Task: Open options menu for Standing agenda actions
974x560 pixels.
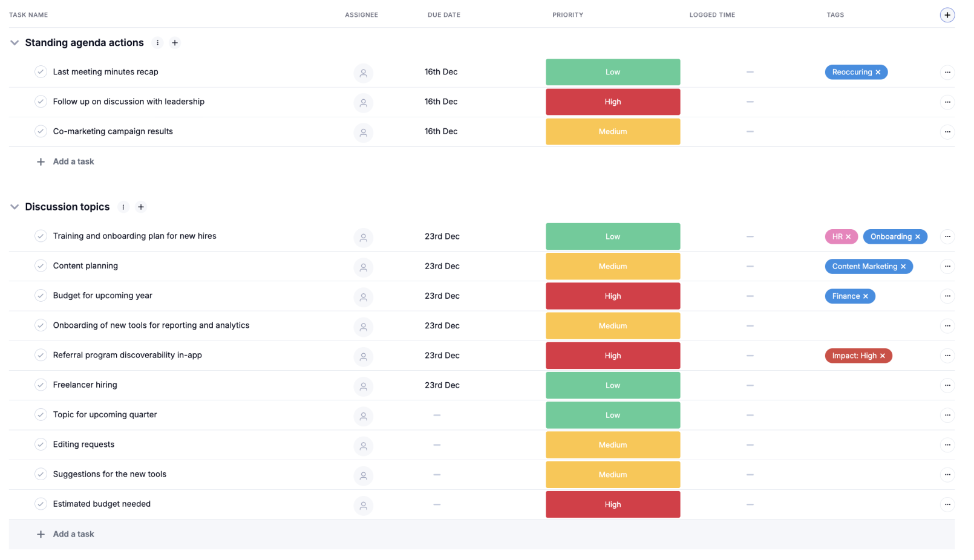Action: 157,43
